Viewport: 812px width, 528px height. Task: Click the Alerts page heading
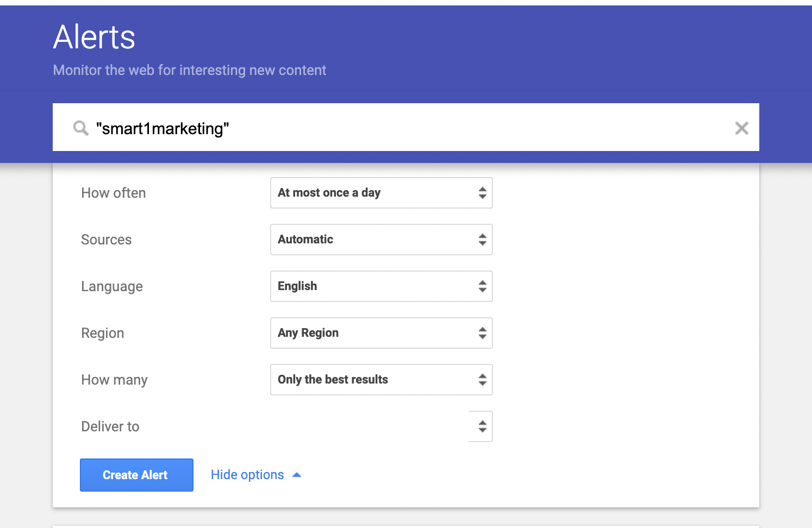pyautogui.click(x=94, y=37)
